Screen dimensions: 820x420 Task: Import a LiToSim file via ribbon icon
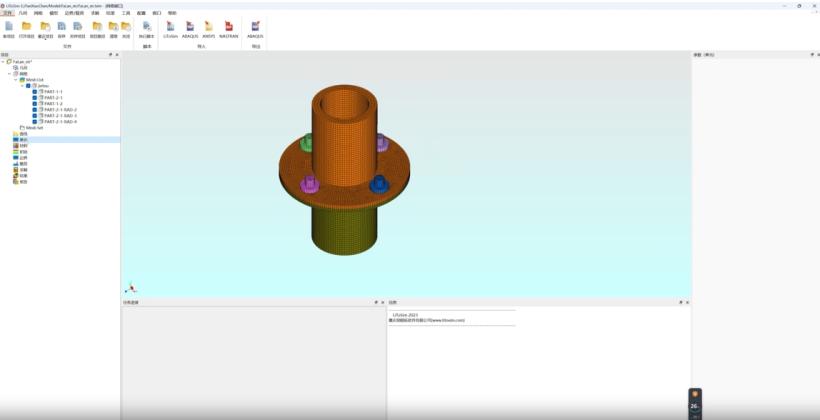pyautogui.click(x=170, y=27)
